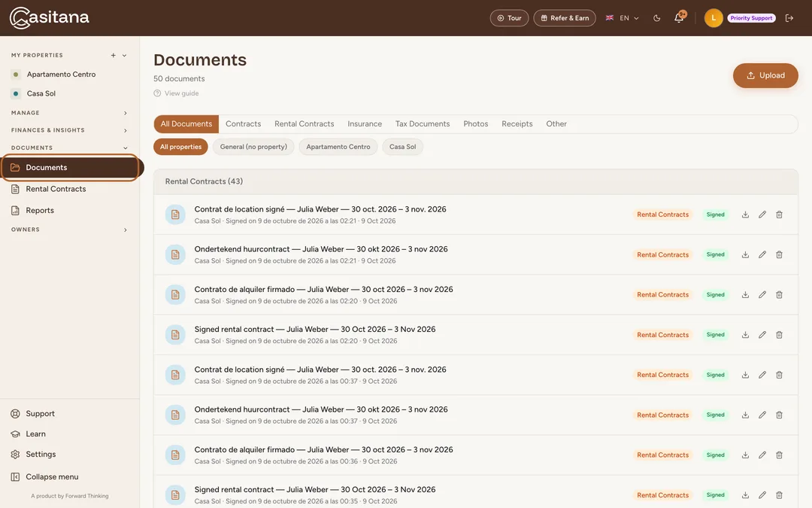812x508 pixels.
Task: Open Refer & Earn
Action: click(x=565, y=18)
